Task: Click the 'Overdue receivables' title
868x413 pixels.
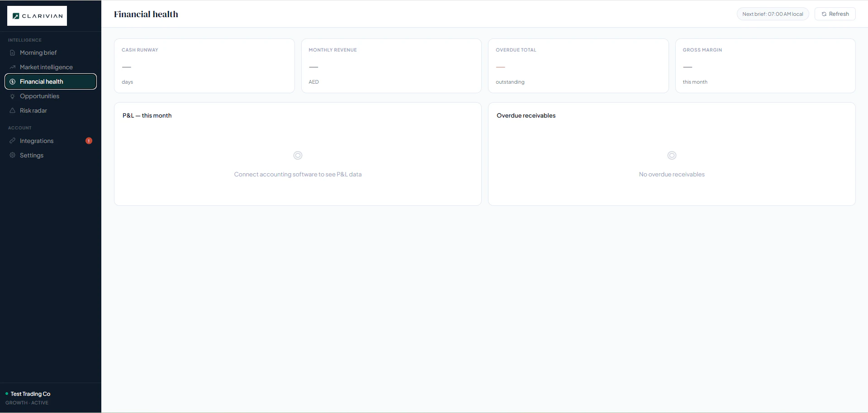Action: [526, 116]
